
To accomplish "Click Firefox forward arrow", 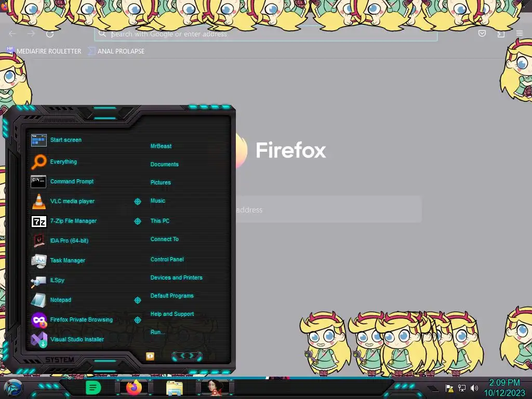I will (31, 34).
